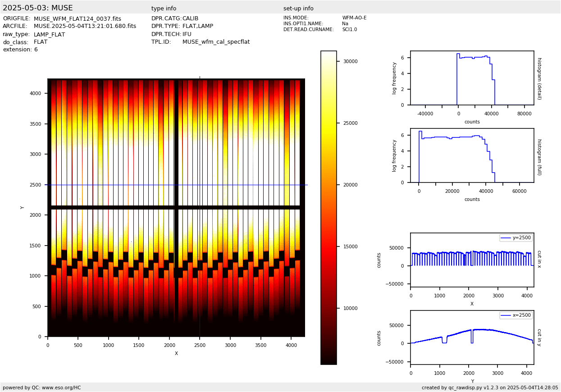Click the 'type info' header
The height and width of the screenshot is (392, 561).
pyautogui.click(x=164, y=9)
